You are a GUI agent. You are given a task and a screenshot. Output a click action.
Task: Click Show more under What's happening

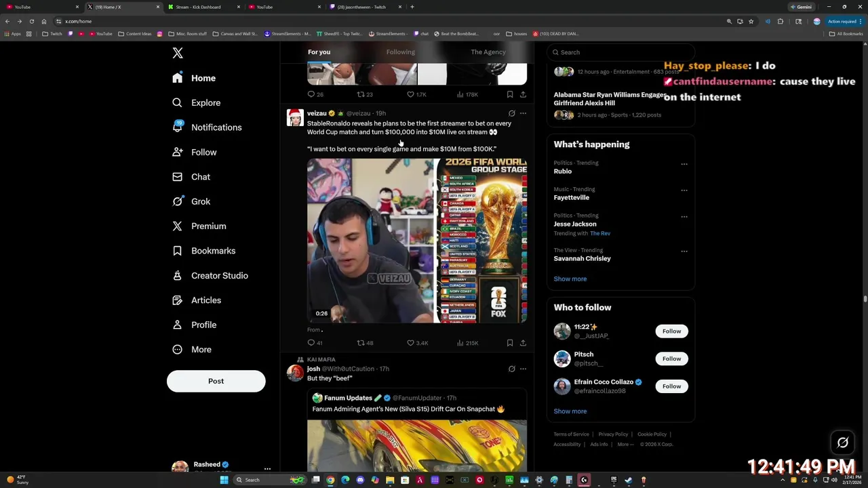click(x=570, y=279)
